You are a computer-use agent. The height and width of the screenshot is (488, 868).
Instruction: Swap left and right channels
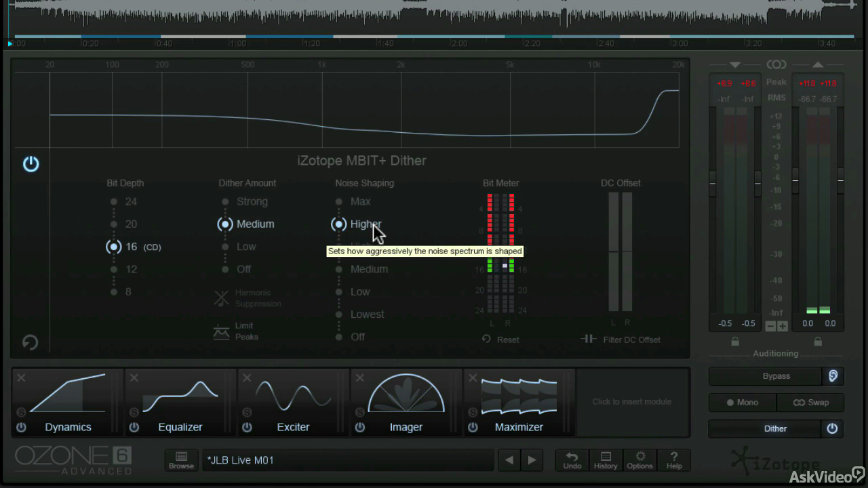tap(810, 402)
